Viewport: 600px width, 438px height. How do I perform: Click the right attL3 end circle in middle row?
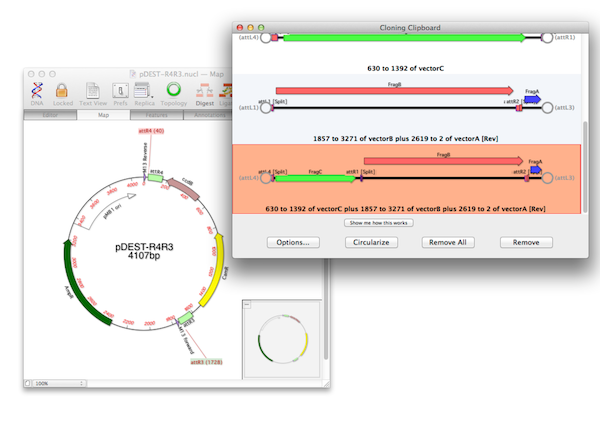(x=547, y=108)
